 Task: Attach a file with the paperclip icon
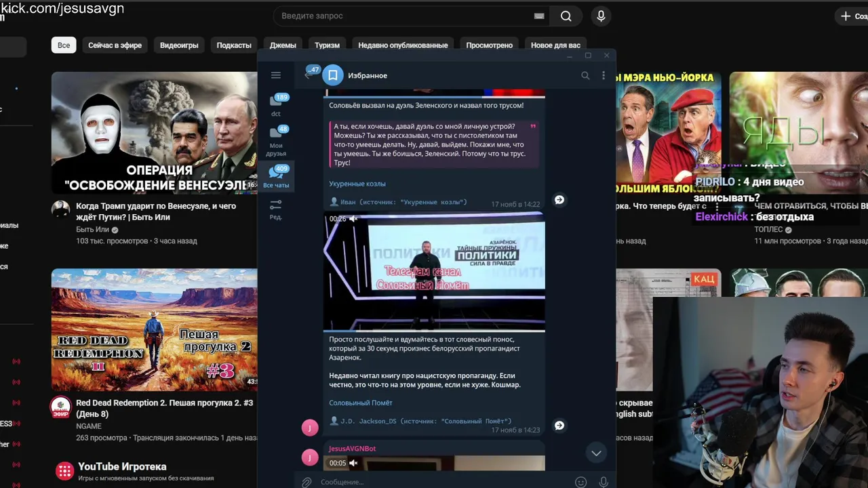pos(307,482)
